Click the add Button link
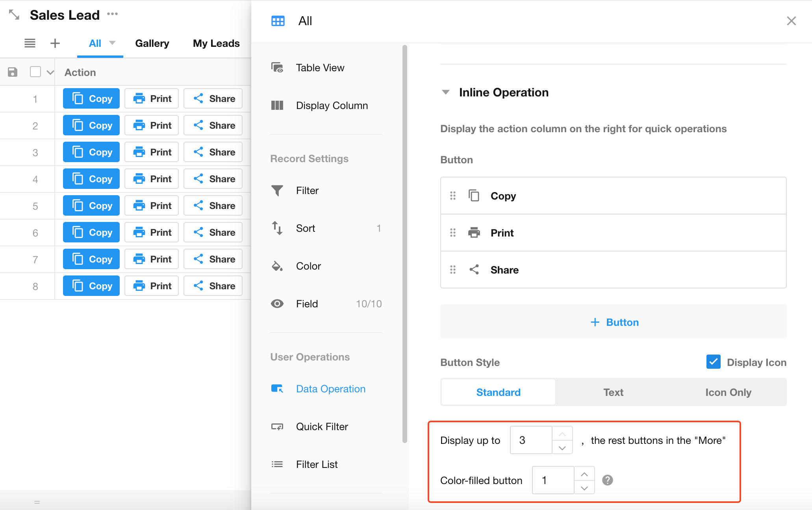Image resolution: width=812 pixels, height=510 pixels. pyautogui.click(x=614, y=322)
